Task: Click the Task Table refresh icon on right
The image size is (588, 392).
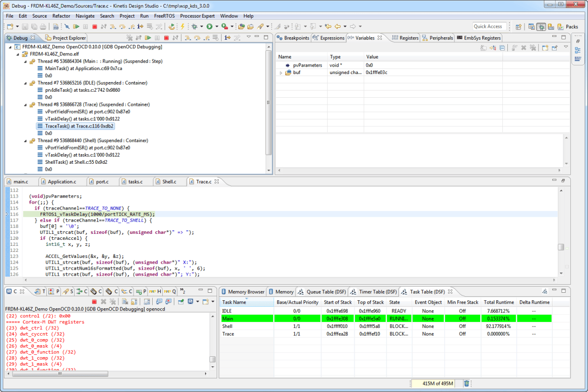Action: coord(545,291)
